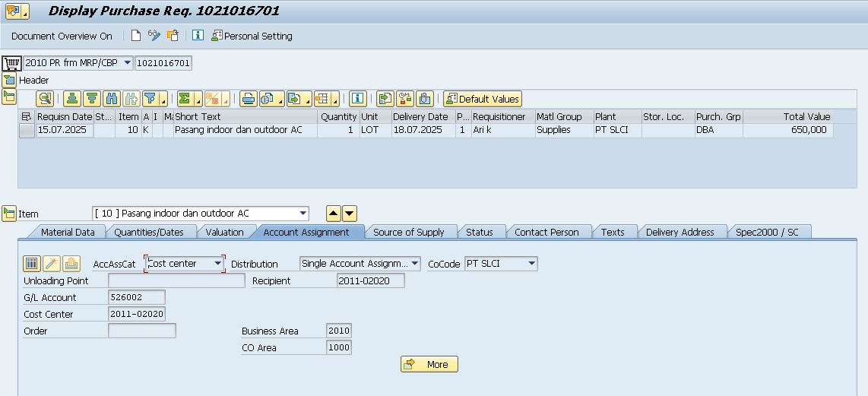This screenshot has width=868, height=396.
Task: Collapse the item overview section
Action: 9,97
